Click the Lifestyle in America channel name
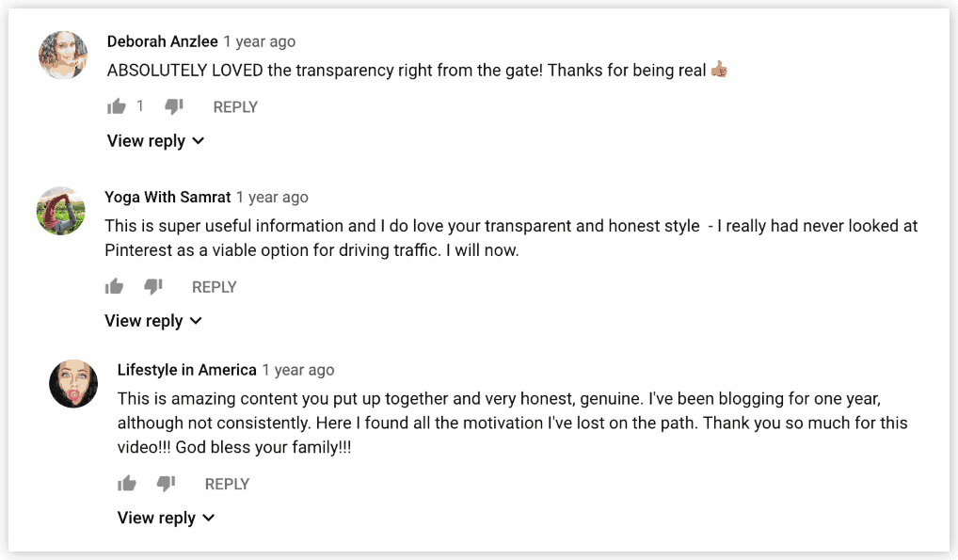958x560 pixels. pos(186,369)
